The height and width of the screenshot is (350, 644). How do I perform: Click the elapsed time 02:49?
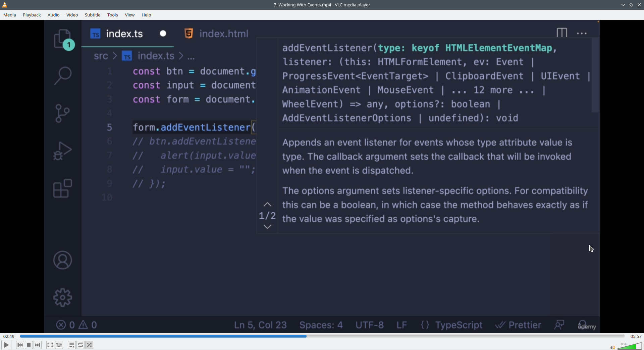coord(9,336)
